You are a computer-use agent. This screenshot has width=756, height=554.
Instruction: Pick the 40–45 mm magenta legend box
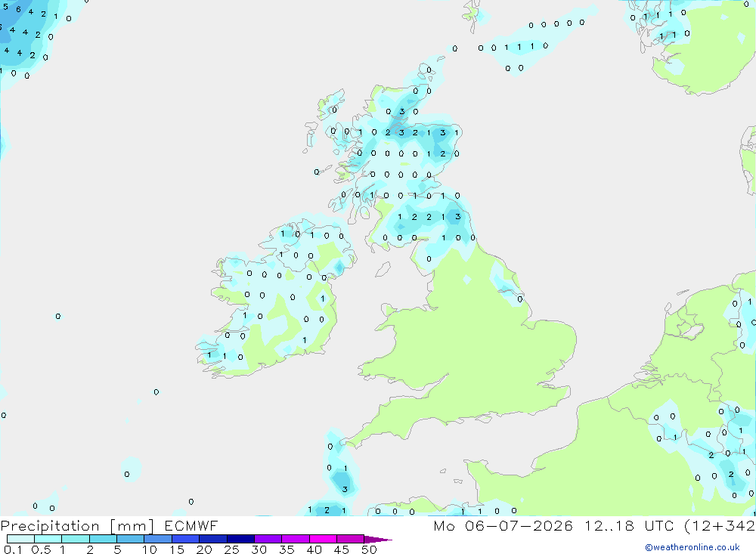[x=323, y=539]
